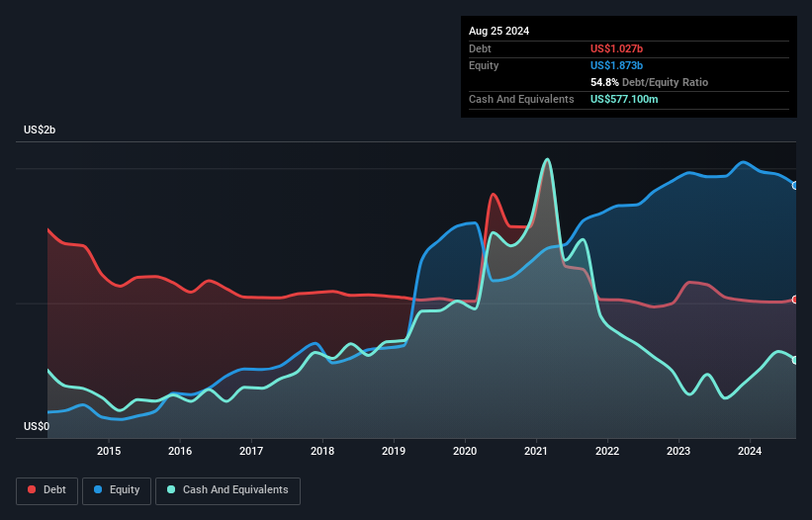Click the US$577.100m cash value
812x520 pixels.
pos(624,99)
